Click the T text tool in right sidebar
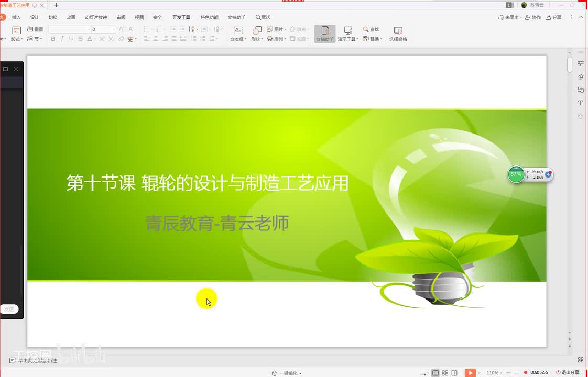 click(581, 103)
